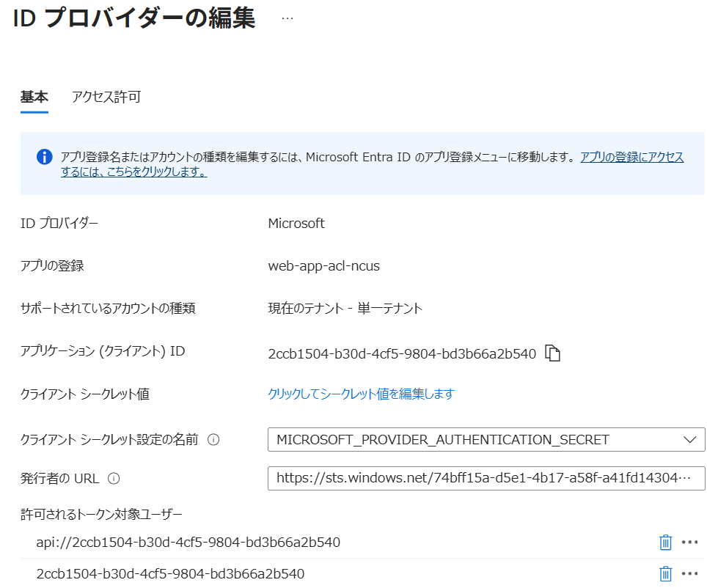Switch to the 基本 tab
This screenshot has width=707, height=588.
(34, 97)
